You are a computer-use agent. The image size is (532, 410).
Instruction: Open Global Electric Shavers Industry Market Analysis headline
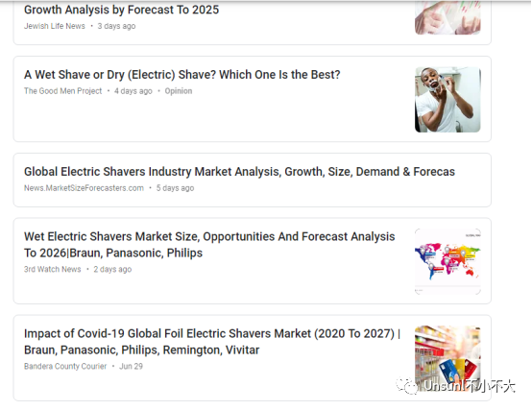click(x=239, y=172)
